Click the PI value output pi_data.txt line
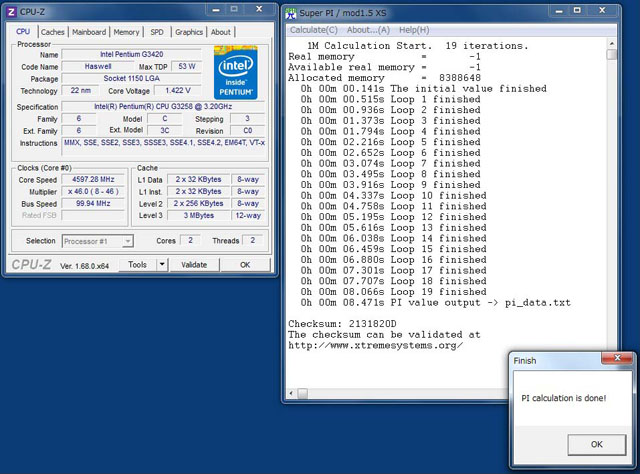 pos(436,303)
